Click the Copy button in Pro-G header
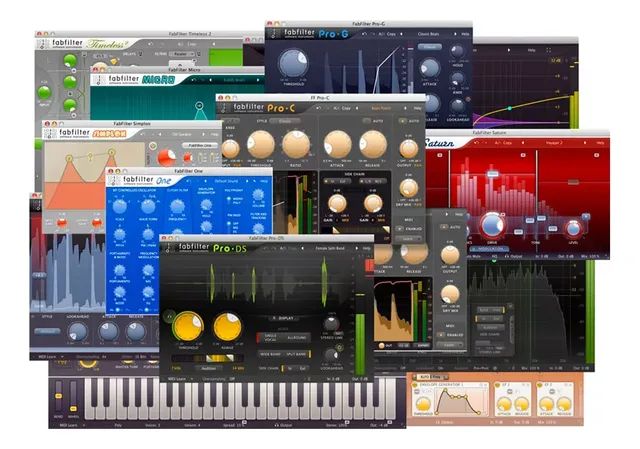 point(391,34)
